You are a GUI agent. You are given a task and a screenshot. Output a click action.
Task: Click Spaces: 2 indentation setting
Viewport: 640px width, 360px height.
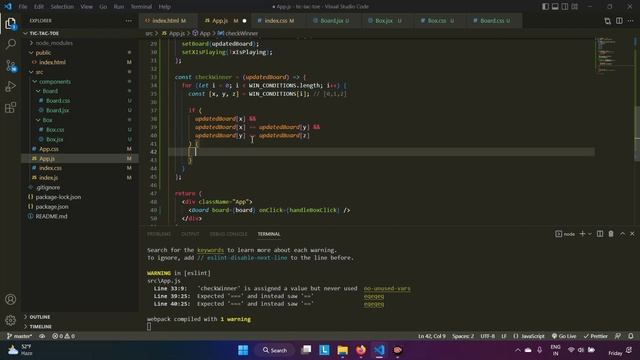click(x=463, y=336)
